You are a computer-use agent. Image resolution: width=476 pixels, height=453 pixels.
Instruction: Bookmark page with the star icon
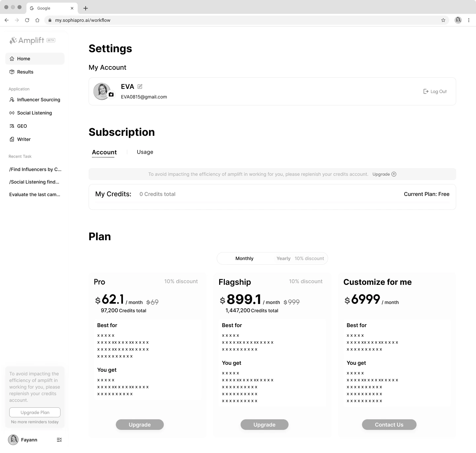443,20
